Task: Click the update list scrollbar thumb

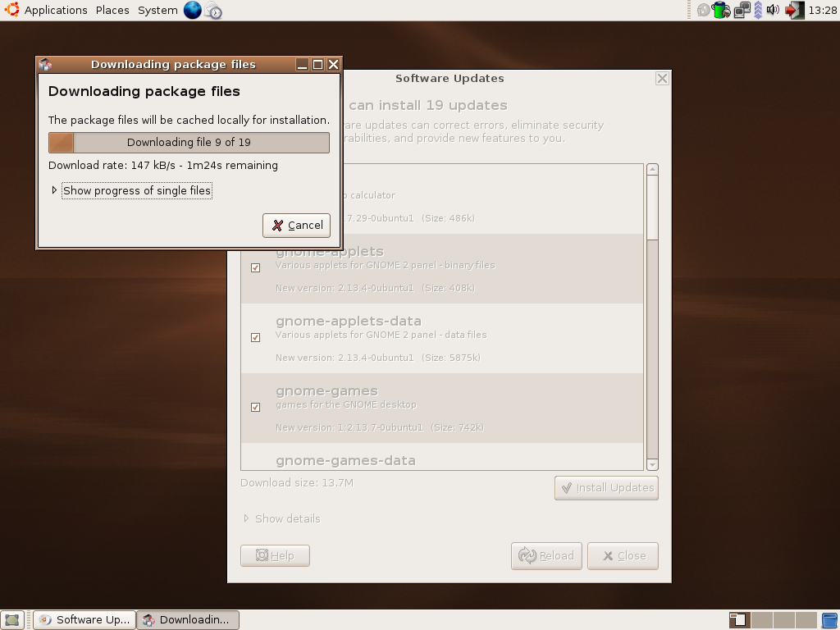Action: click(652, 208)
